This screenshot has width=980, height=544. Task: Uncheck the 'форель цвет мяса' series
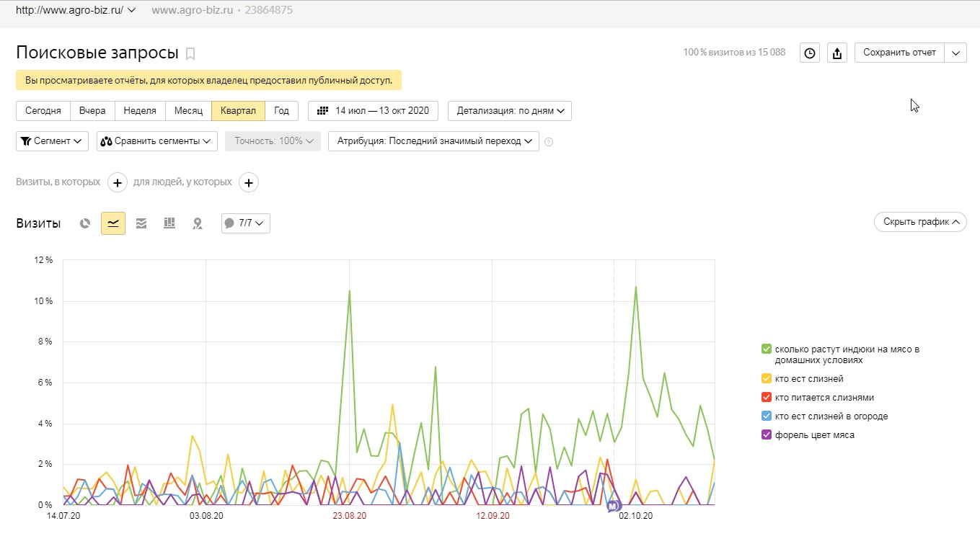pyautogui.click(x=767, y=435)
